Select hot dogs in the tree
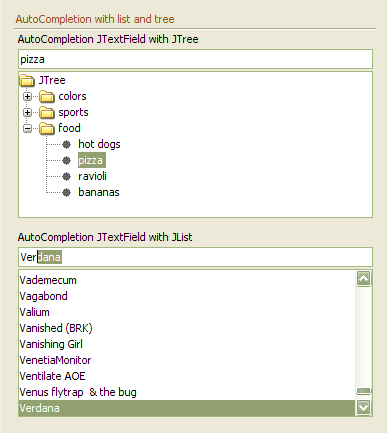 pyautogui.click(x=99, y=144)
